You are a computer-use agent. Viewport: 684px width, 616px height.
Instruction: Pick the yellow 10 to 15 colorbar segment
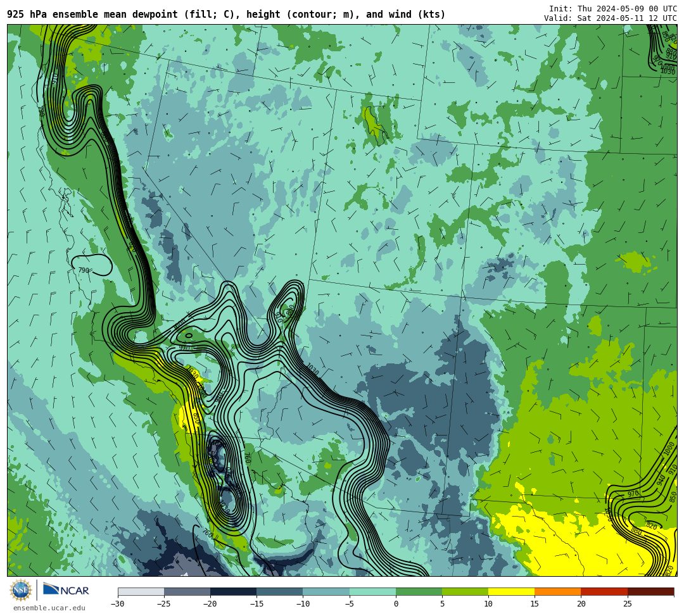pos(511,591)
